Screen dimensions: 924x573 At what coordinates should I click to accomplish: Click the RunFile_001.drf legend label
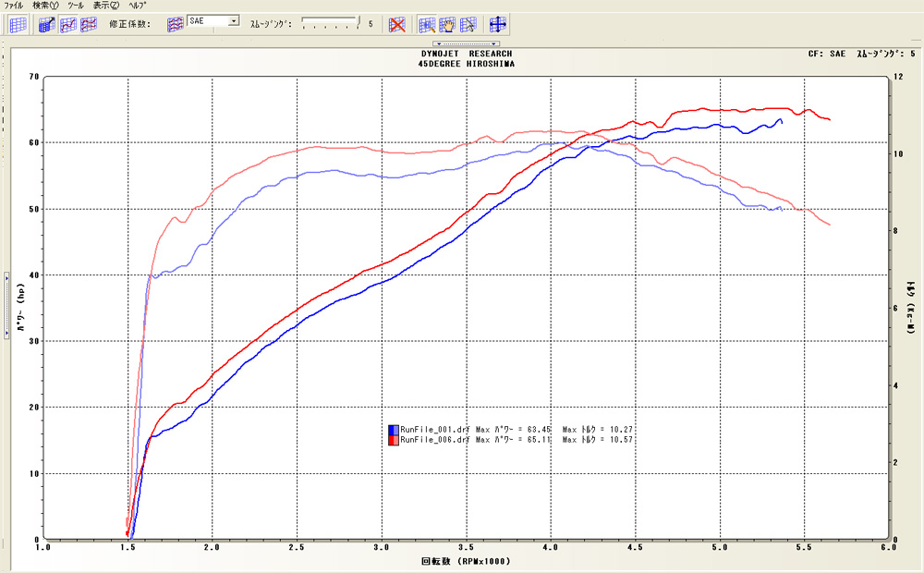click(x=434, y=430)
